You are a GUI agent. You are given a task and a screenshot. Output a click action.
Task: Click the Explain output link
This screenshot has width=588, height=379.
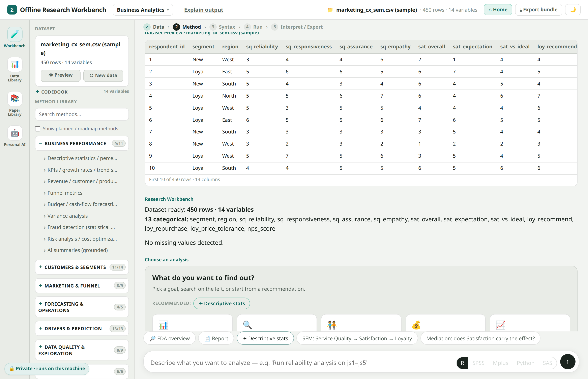pyautogui.click(x=204, y=10)
